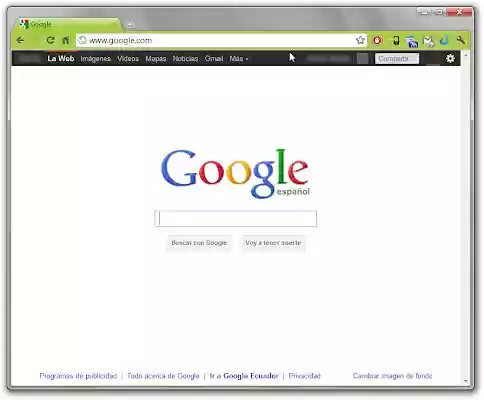Viewport: 484px width, 400px height.
Task: Focus the Google search text box
Action: pyautogui.click(x=236, y=219)
